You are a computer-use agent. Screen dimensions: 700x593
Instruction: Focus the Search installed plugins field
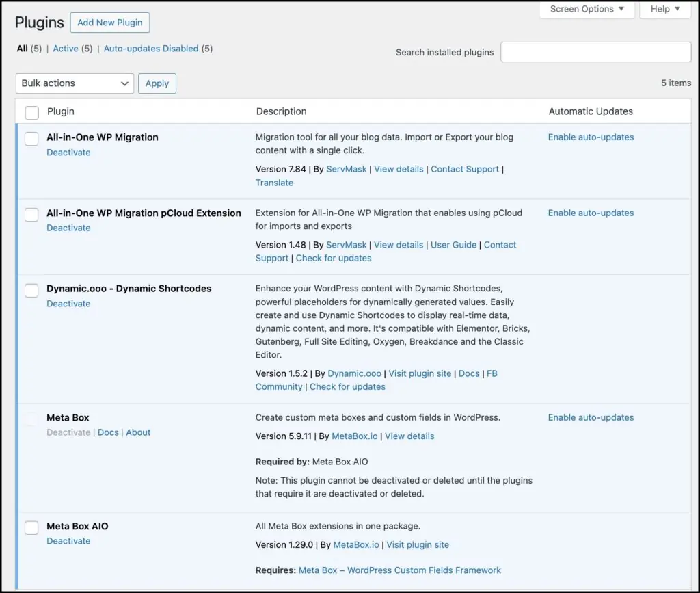click(595, 52)
